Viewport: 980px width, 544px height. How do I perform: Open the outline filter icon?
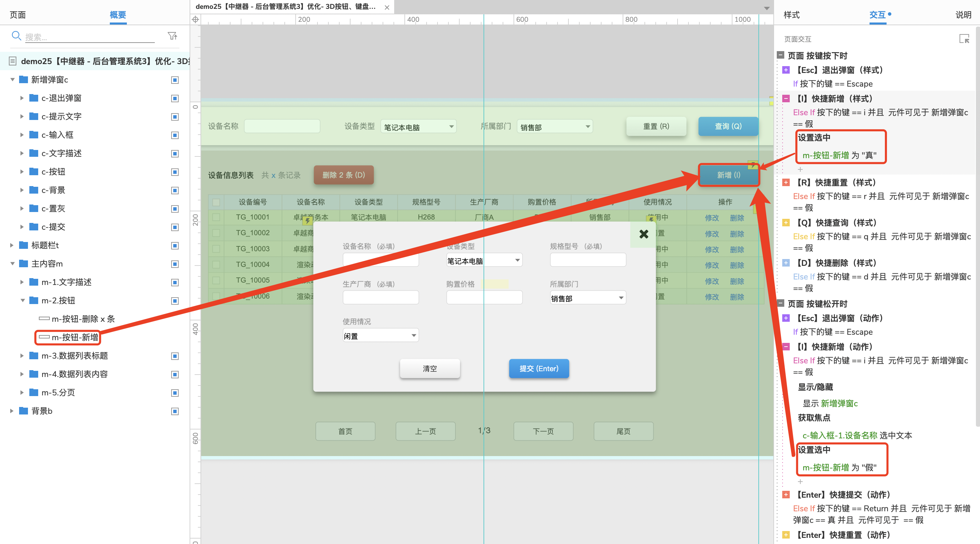(172, 36)
